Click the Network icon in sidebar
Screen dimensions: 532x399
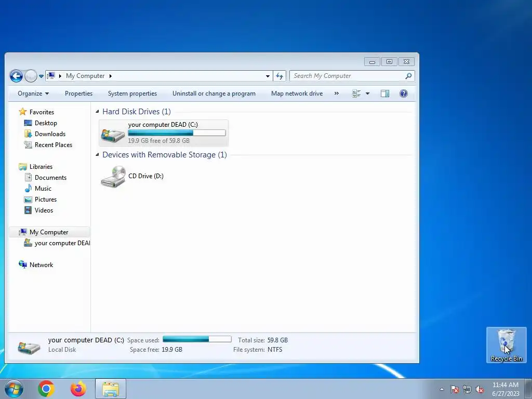(x=23, y=264)
